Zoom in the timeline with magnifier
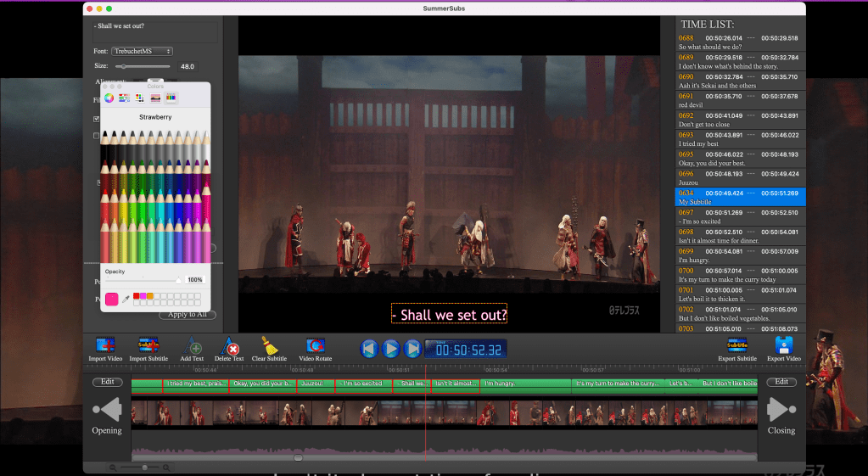This screenshot has height=476, width=868. (x=166, y=468)
